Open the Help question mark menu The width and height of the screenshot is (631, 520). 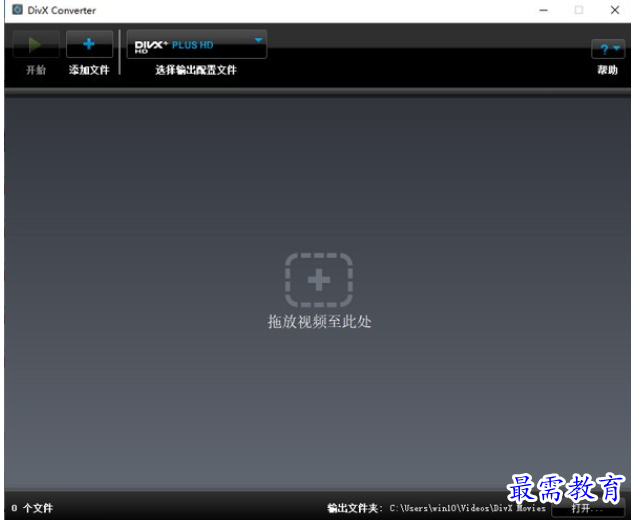click(608, 49)
